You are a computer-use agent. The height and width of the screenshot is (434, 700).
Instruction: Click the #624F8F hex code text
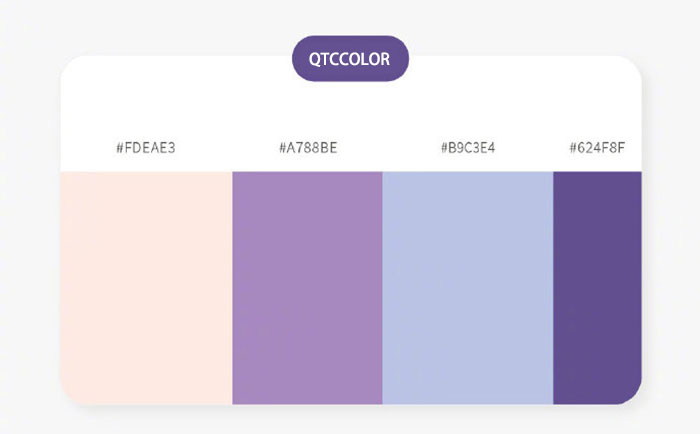click(597, 148)
